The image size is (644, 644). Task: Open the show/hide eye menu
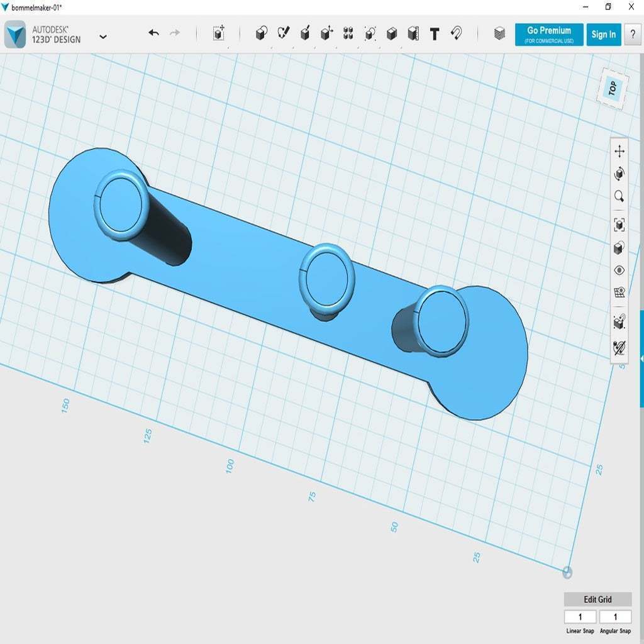coord(619,270)
